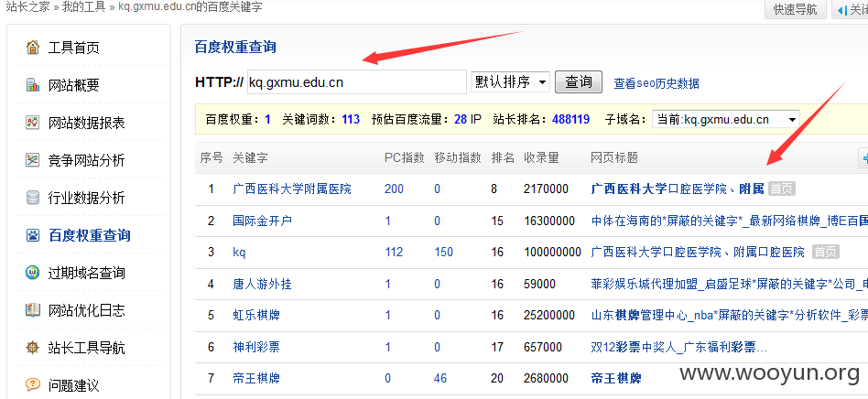
Task: Open page title 广西医科大学口腔医学院、附属 in row 1
Action: 678,189
